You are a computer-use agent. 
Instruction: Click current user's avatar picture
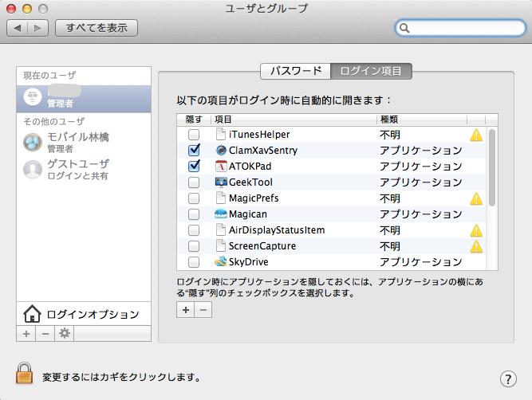coord(33,97)
